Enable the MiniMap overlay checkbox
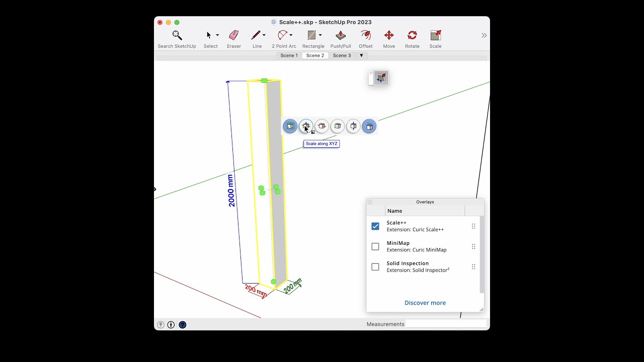The image size is (644, 362). (x=375, y=246)
